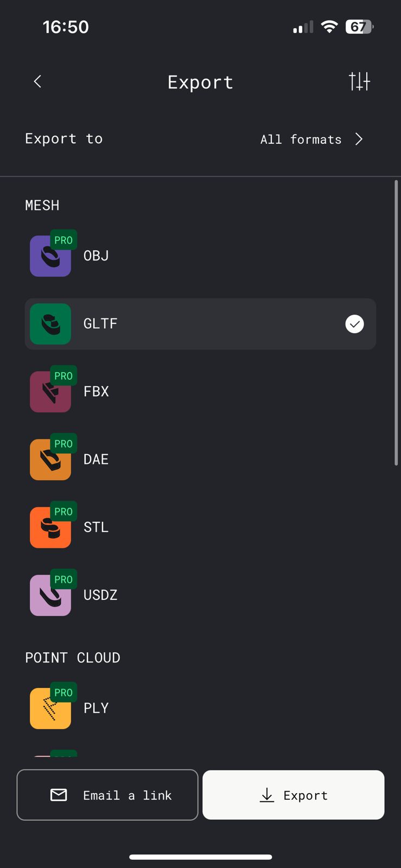Tap the pink USDZ format icon

click(x=50, y=596)
